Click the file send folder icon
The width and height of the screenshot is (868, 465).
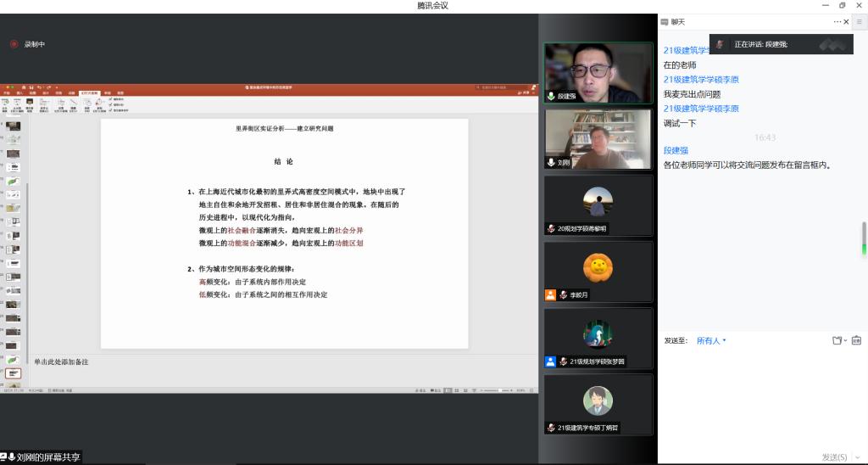click(x=836, y=340)
